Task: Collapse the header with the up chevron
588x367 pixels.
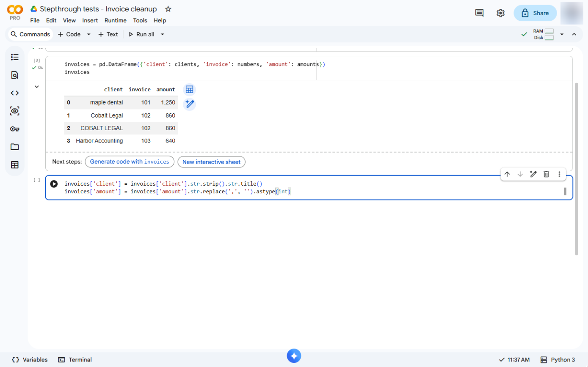Action: tap(574, 34)
